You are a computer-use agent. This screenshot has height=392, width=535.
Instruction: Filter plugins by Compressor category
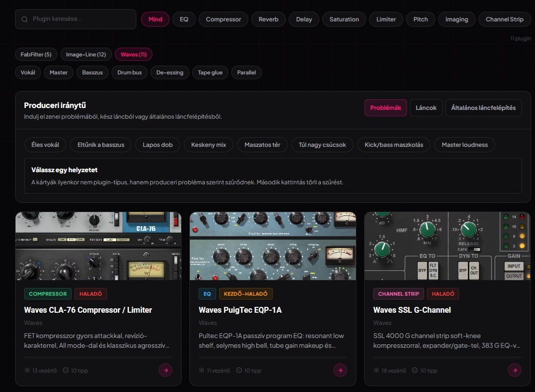(x=223, y=19)
